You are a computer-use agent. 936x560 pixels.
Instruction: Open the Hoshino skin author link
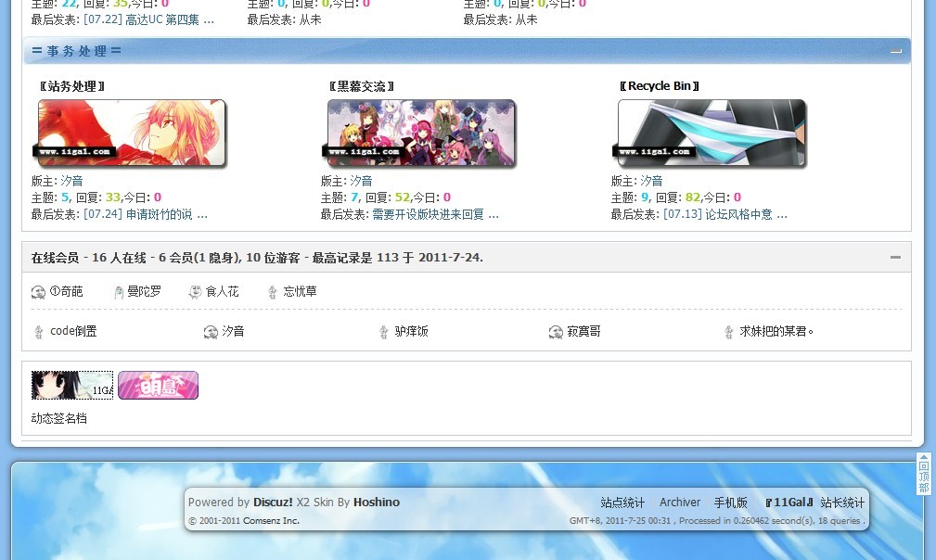pyautogui.click(x=377, y=503)
